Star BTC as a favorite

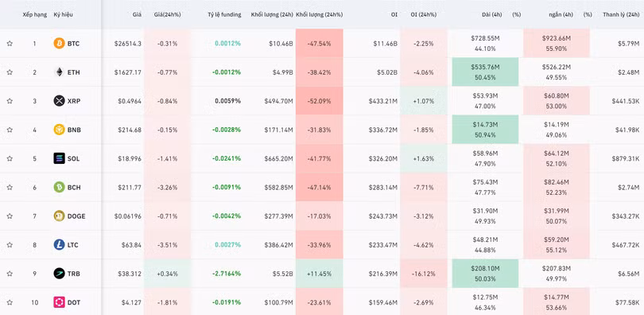[10, 44]
